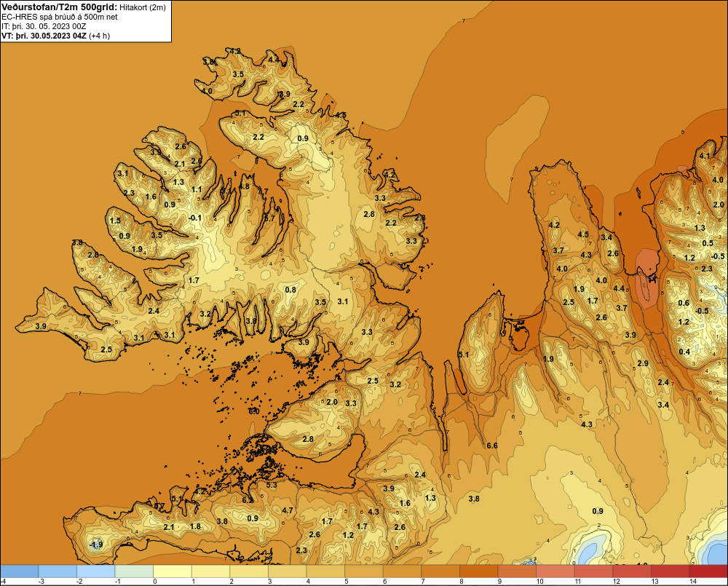Click the '0.6' temperature value
The height and width of the screenshot is (586, 728).
684,303
